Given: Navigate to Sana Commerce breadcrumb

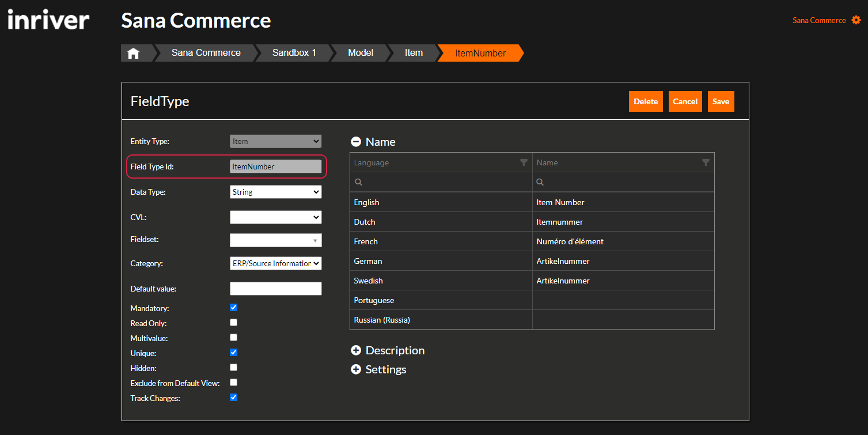Looking at the screenshot, I should click(x=206, y=53).
